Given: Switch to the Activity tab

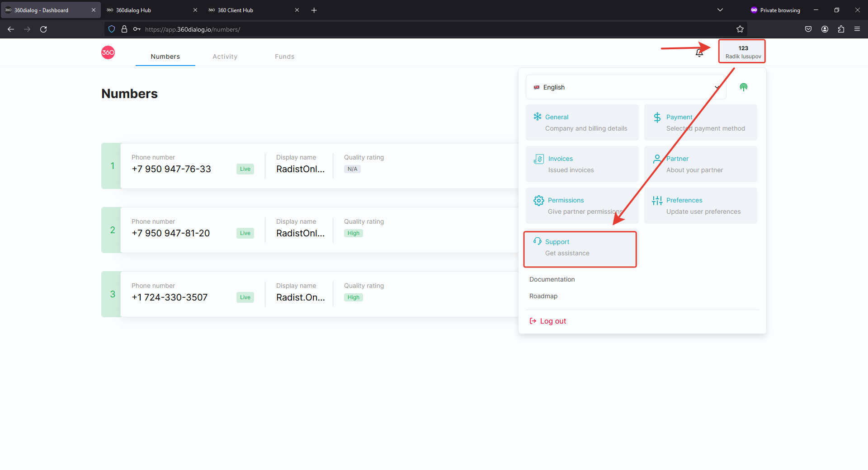Looking at the screenshot, I should 225,56.
